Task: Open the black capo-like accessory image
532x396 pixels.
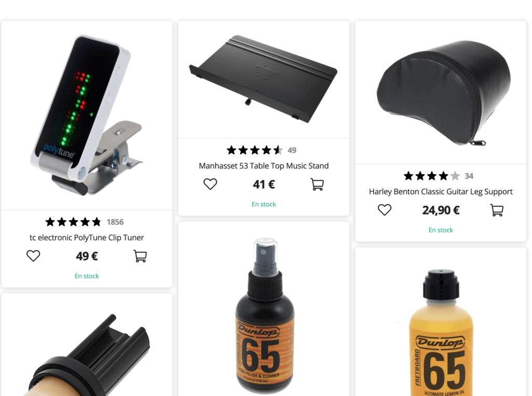Action: [87, 354]
